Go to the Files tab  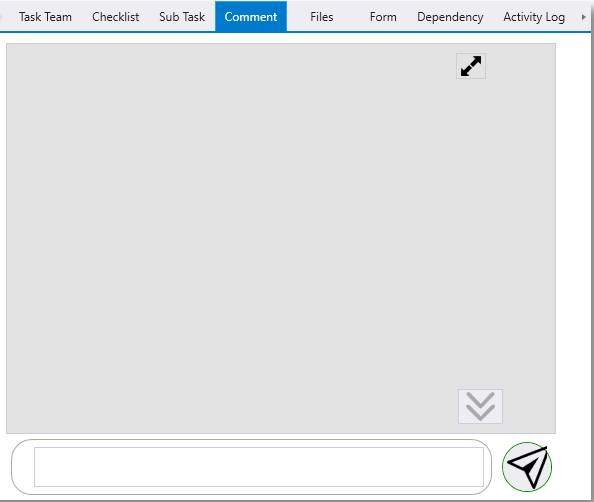[322, 17]
